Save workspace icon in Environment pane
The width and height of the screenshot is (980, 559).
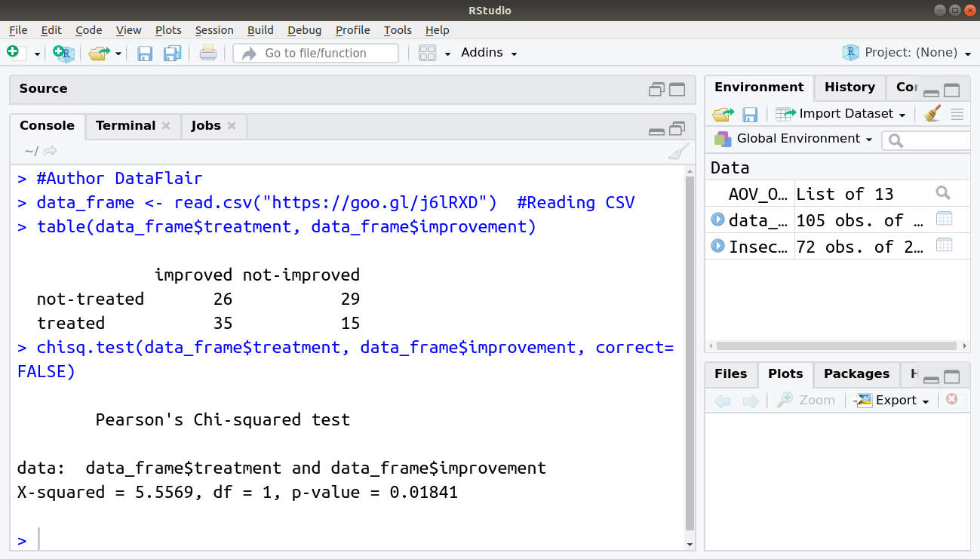pyautogui.click(x=750, y=114)
